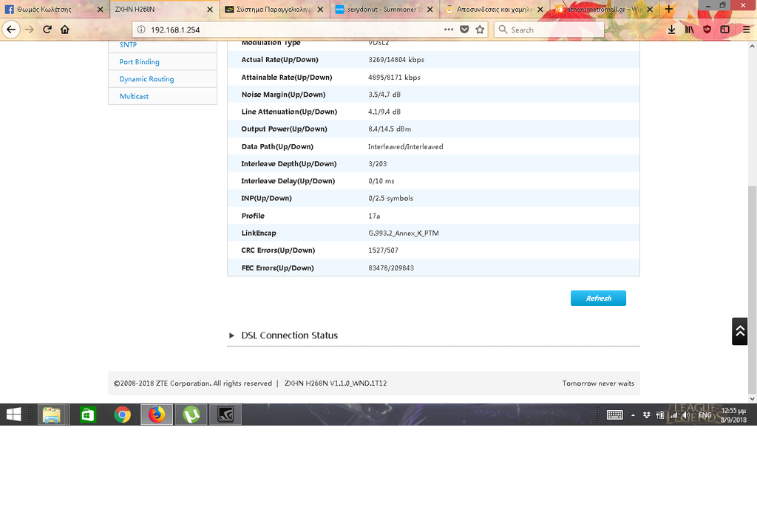Open the volume control tray icon

point(686,415)
